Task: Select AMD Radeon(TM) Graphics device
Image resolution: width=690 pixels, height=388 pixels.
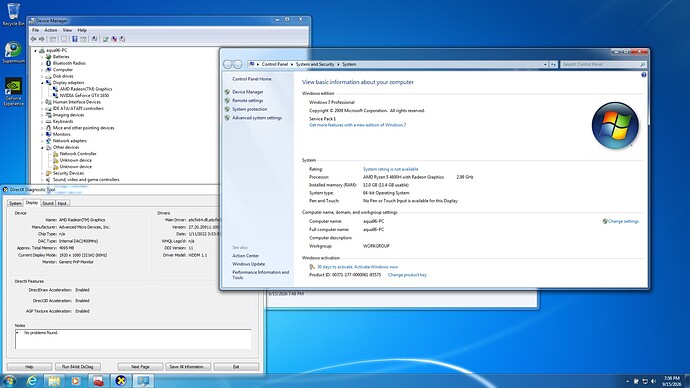Action: 85,89
